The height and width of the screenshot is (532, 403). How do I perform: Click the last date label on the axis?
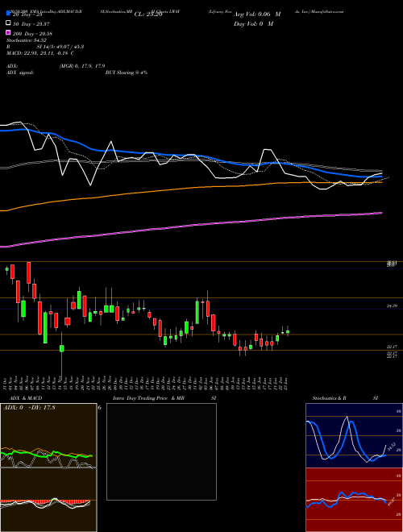point(287,384)
